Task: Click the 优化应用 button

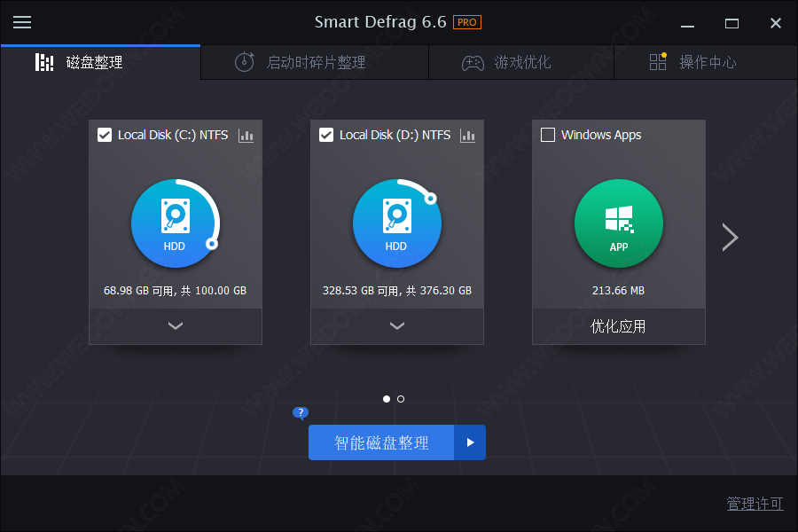Action: tap(619, 326)
